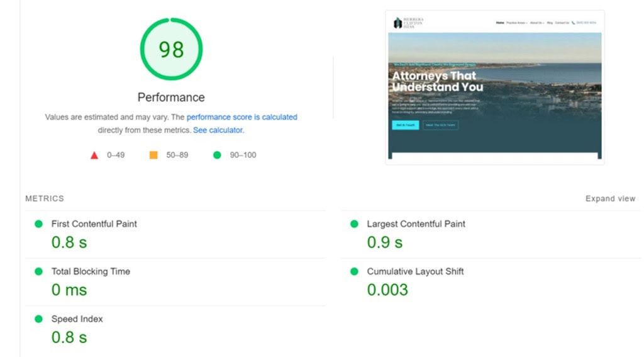Click the 0.9 s Largest Contentful Paint value
Image resolution: width=644 pixels, height=357 pixels.
385,242
